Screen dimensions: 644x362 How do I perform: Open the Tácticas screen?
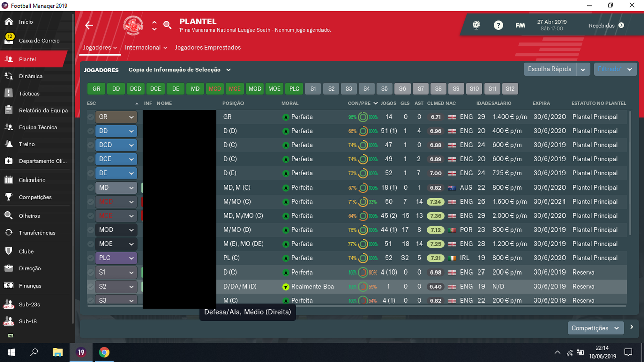[29, 94]
